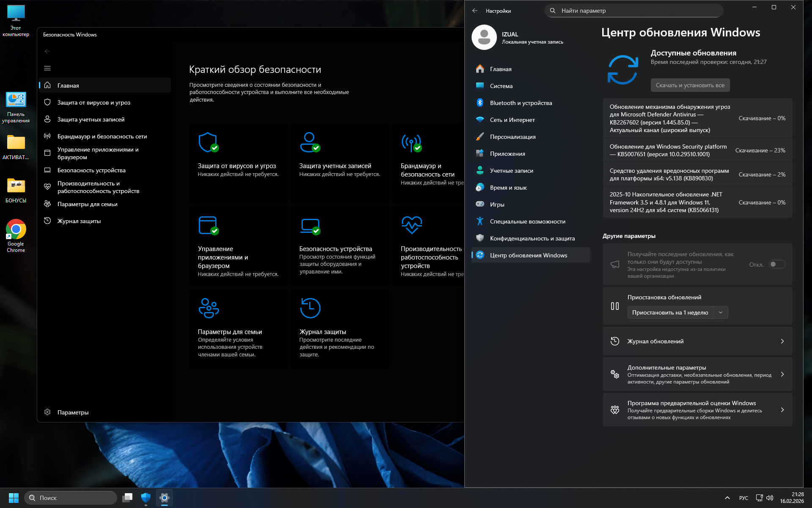
Task: Select Device security in Windows Security sidebar
Action: point(91,170)
